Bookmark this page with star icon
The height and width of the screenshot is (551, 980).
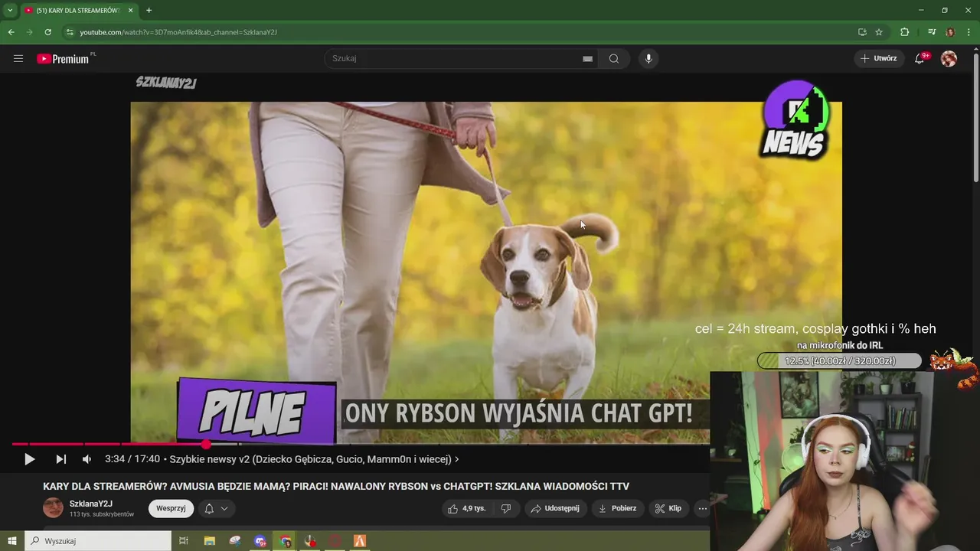tap(879, 32)
